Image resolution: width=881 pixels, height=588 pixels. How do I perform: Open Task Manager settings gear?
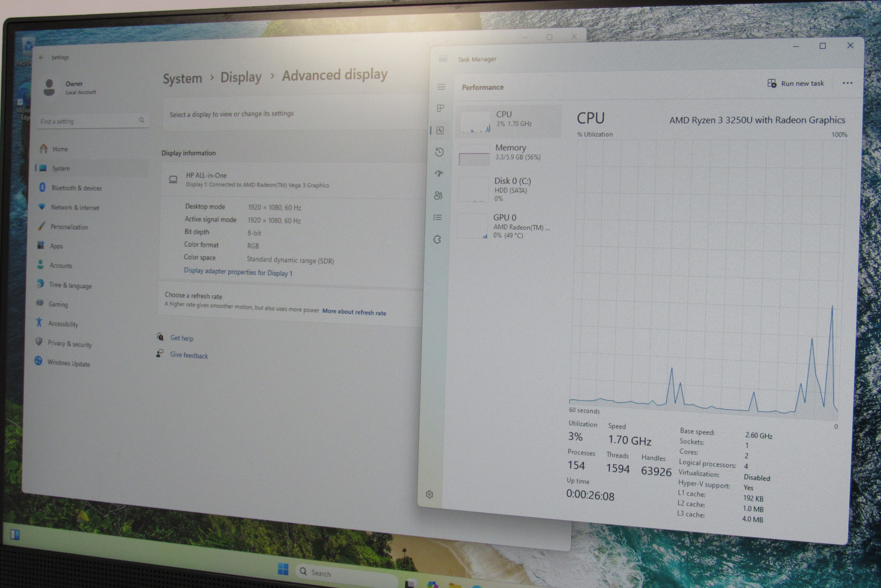tap(429, 495)
